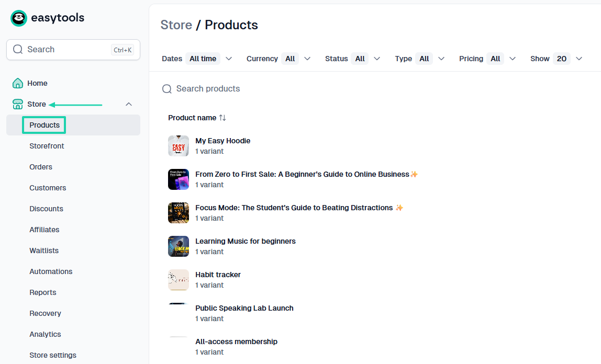Click '1 variant' under My Easy Hoodie

point(209,151)
